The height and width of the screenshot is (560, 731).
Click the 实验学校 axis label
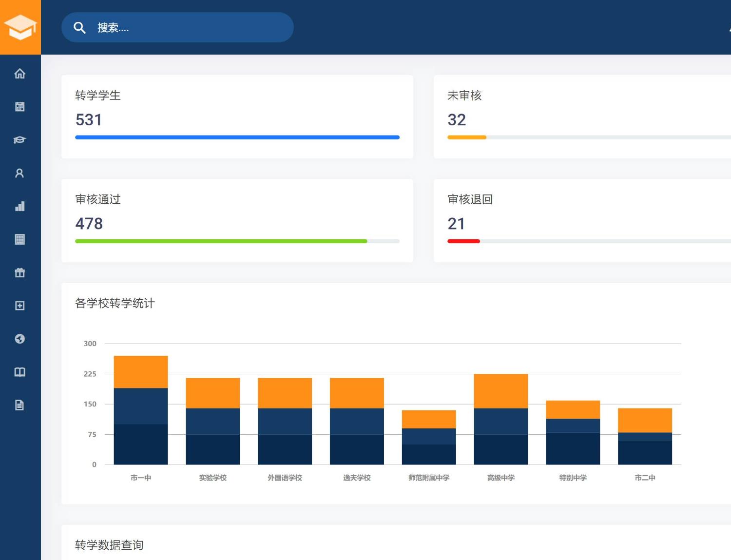tap(213, 478)
